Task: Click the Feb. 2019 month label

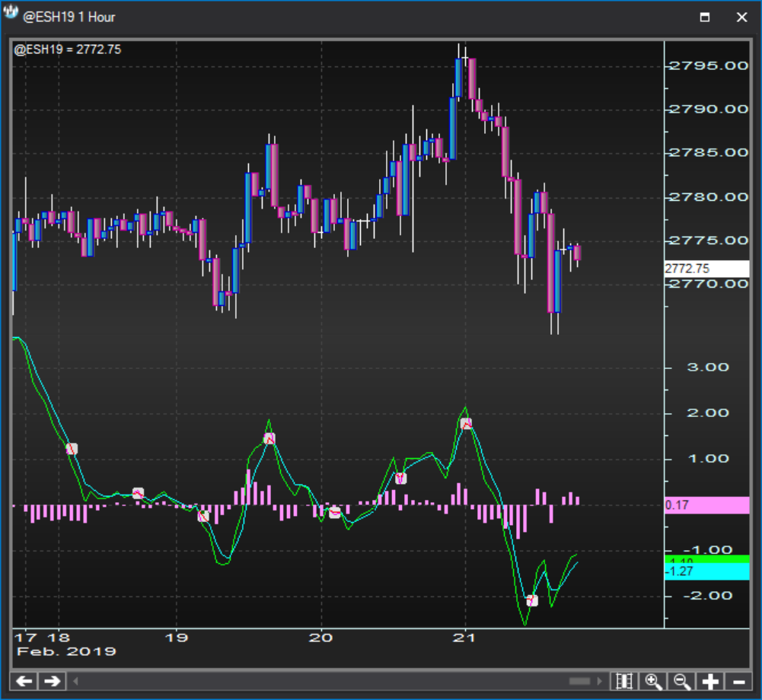Action: (x=66, y=651)
